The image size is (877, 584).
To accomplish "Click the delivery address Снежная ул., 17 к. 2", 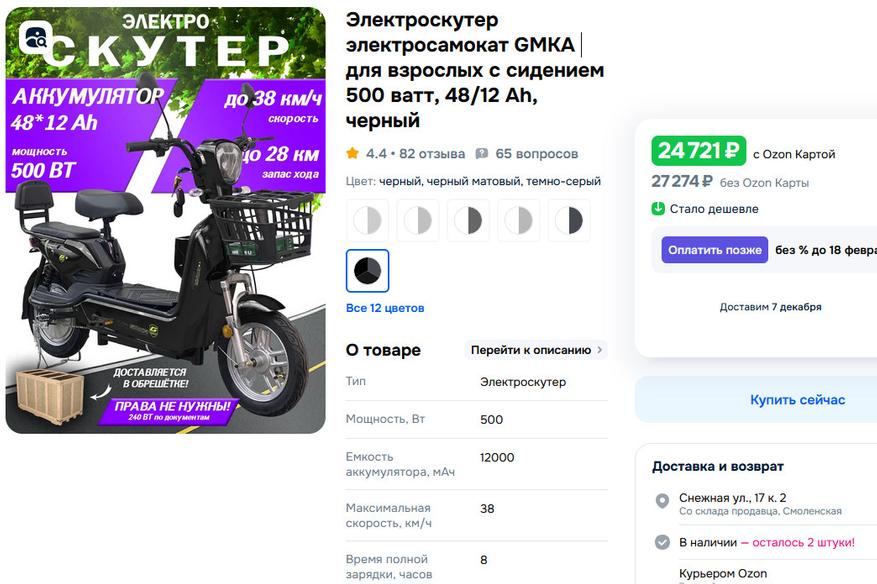I will pyautogui.click(x=733, y=498).
